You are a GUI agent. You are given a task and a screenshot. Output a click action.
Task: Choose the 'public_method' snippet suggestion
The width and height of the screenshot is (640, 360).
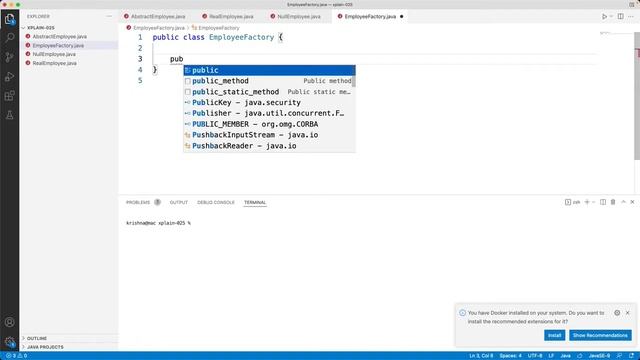[268, 81]
